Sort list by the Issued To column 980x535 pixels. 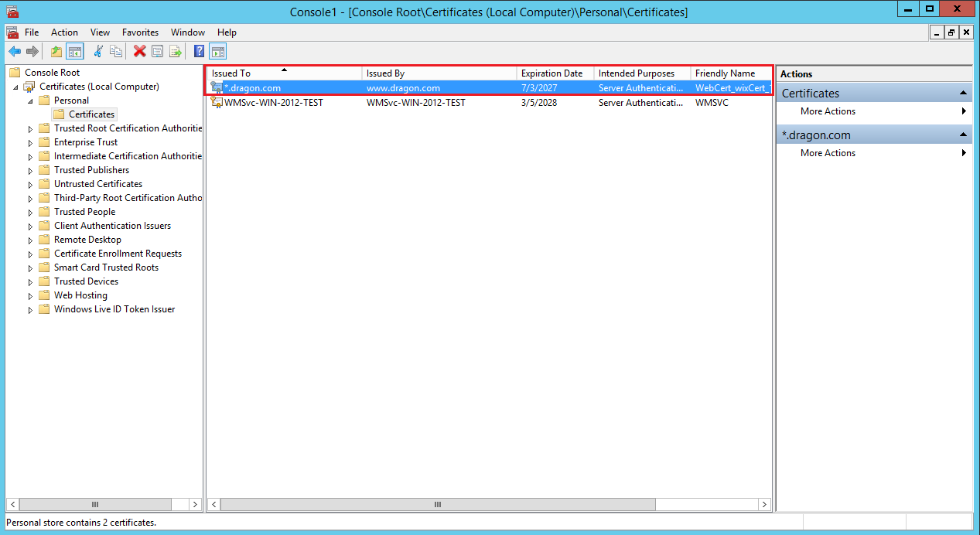[284, 73]
